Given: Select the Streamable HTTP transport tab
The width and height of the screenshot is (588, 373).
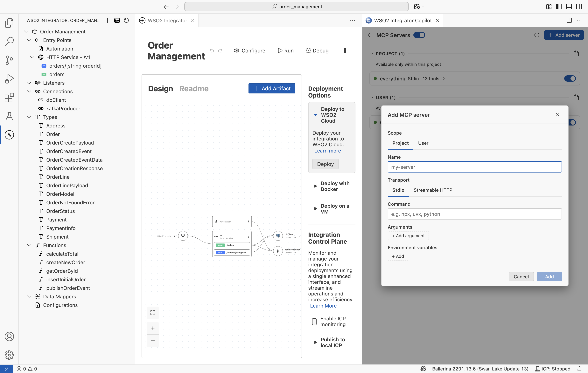Looking at the screenshot, I should (x=433, y=190).
